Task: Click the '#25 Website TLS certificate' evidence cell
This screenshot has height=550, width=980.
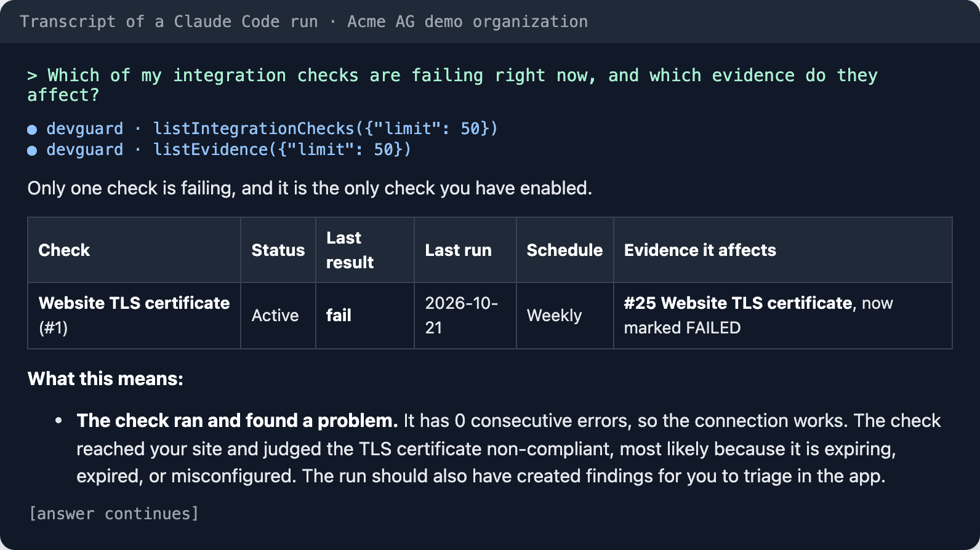Action: [x=783, y=316]
